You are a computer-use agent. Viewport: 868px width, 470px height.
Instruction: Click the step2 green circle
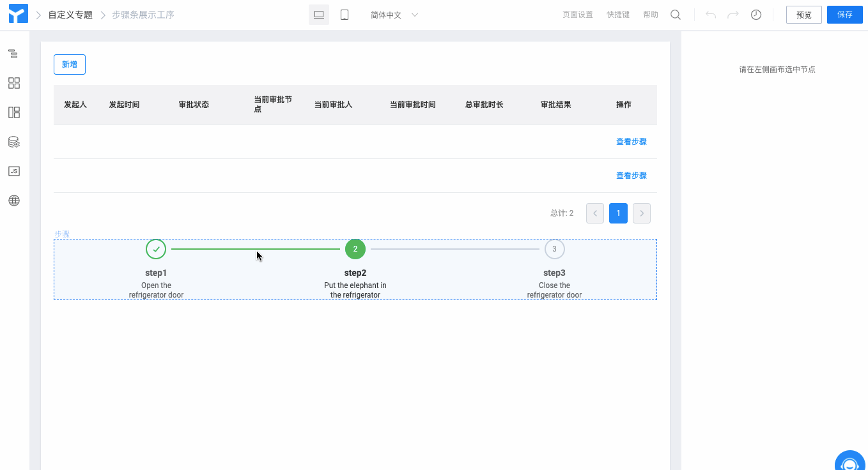click(x=355, y=249)
